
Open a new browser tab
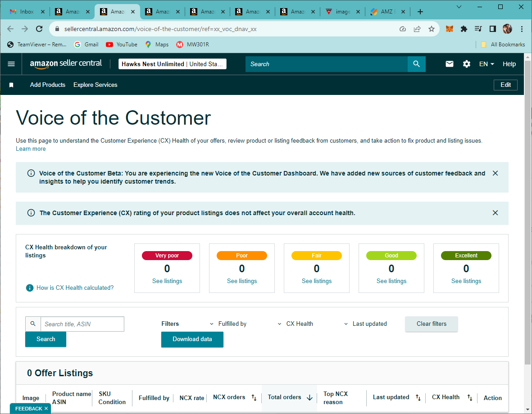420,12
